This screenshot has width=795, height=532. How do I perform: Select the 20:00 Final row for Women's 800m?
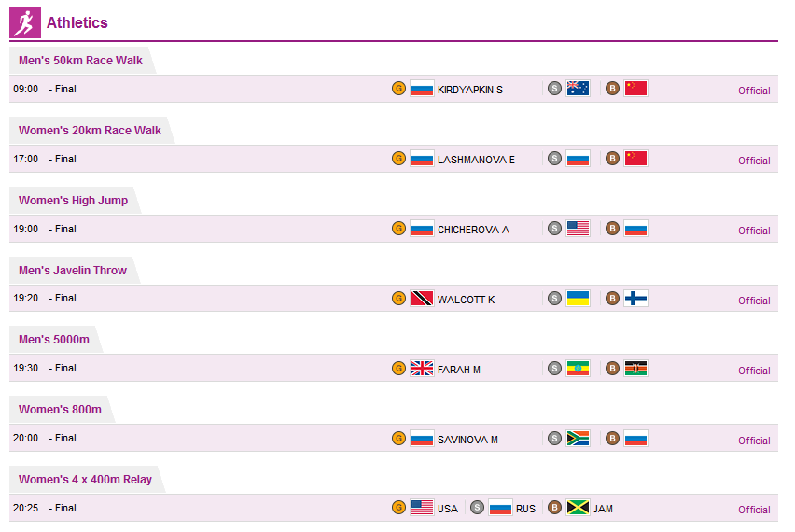tap(394, 438)
